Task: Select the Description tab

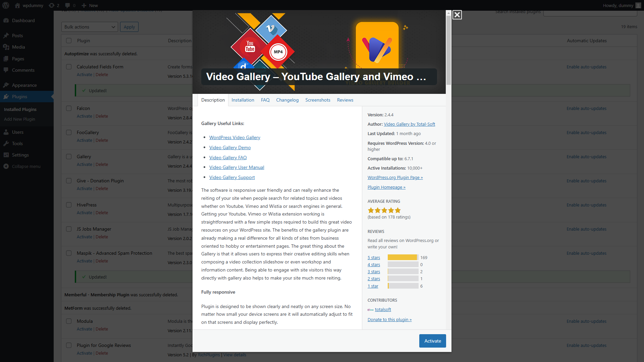Action: click(213, 100)
